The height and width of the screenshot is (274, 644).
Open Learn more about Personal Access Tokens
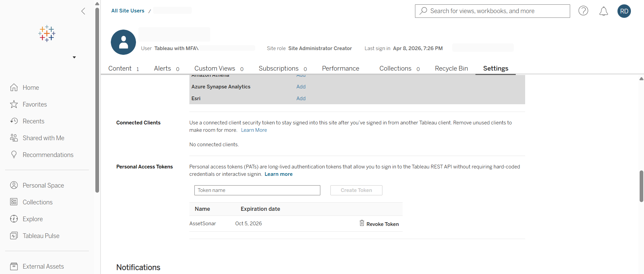278,174
